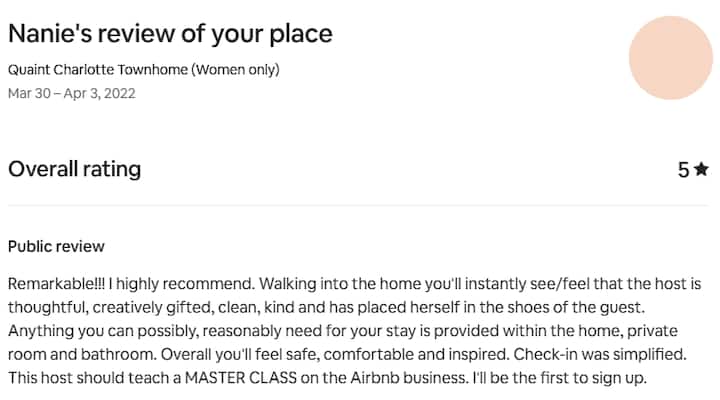This screenshot has width=720, height=400.
Task: Click the "Public review" heading
Action: pos(56,246)
